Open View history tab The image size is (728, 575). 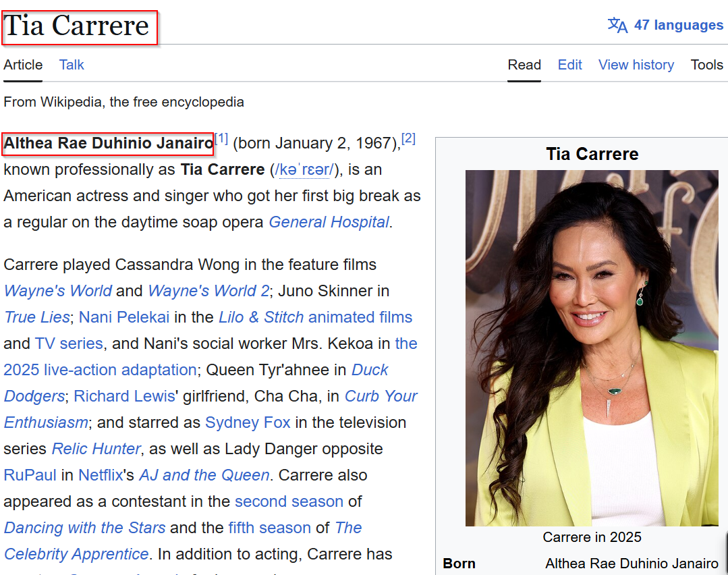point(636,65)
